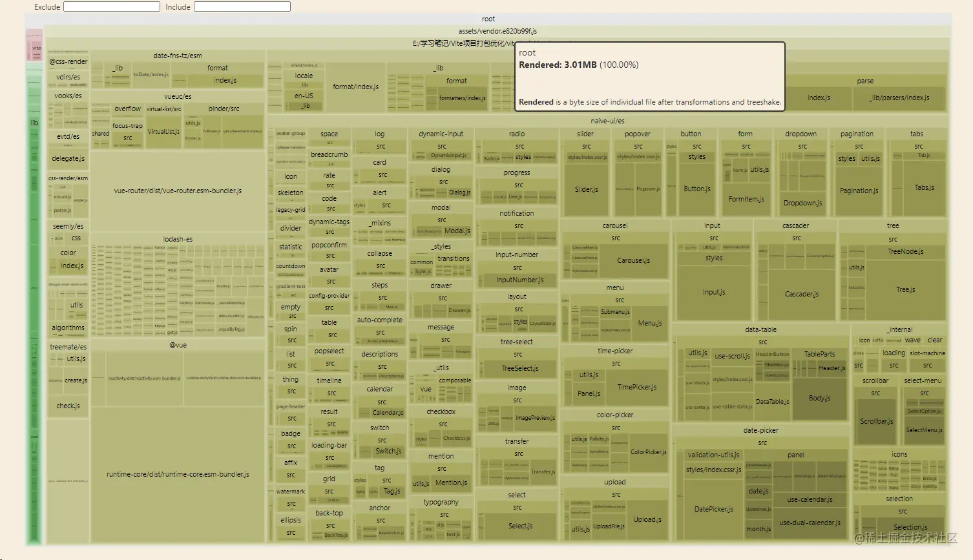Open the lodash-es module group header

point(178,239)
